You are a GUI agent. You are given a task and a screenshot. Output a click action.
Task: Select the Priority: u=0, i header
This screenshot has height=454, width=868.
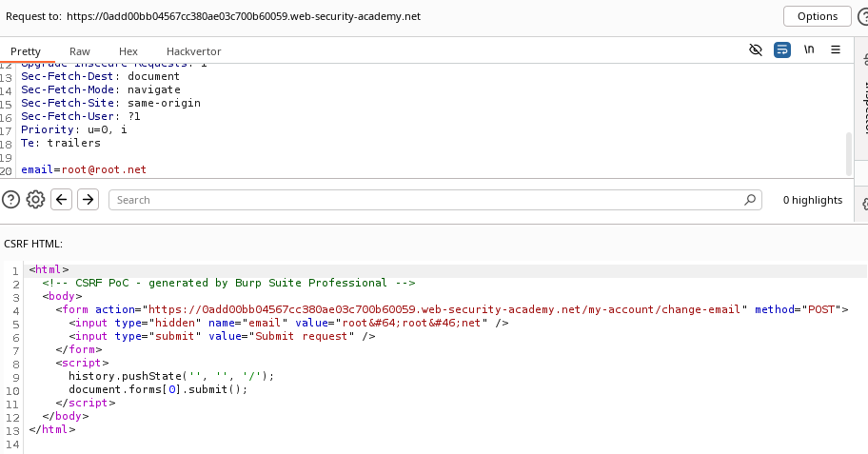point(74,129)
